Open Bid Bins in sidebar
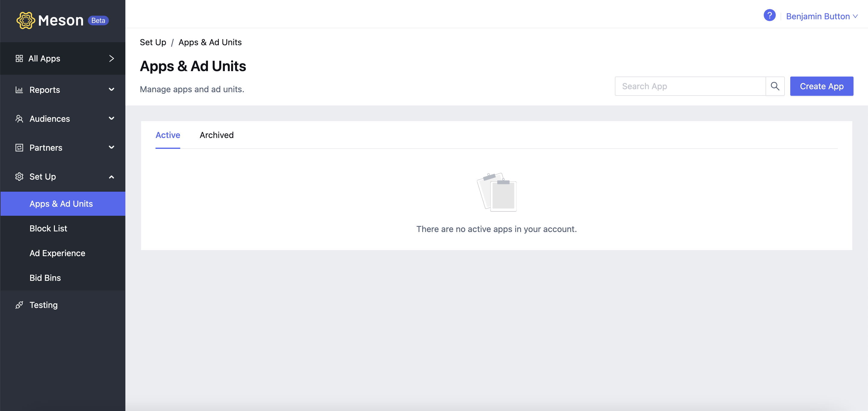The width and height of the screenshot is (868, 411). [x=63, y=278]
